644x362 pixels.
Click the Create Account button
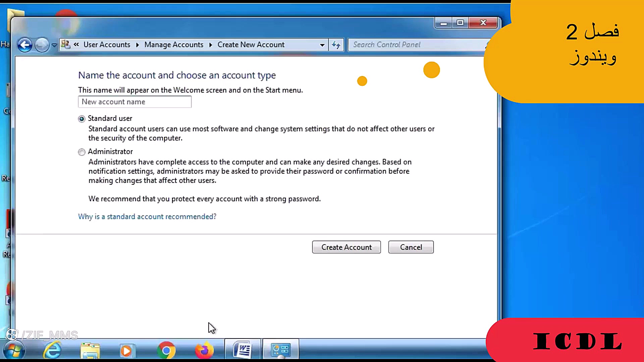click(x=346, y=247)
